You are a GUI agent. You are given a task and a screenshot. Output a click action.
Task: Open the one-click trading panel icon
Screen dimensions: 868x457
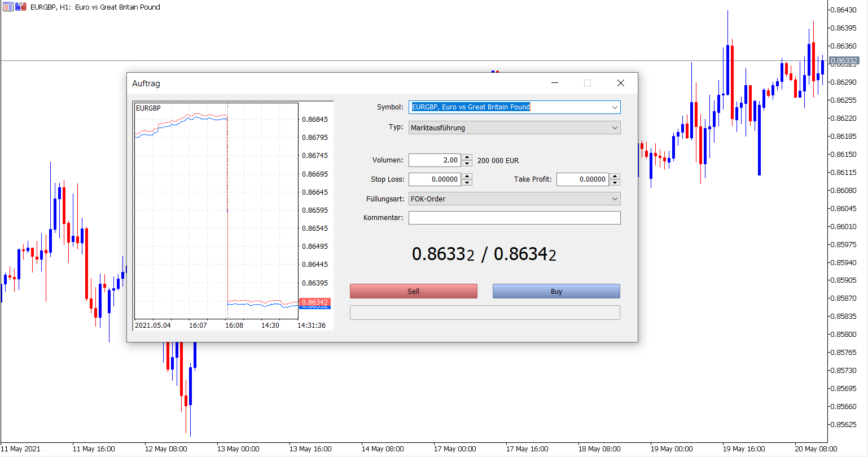(21, 6)
